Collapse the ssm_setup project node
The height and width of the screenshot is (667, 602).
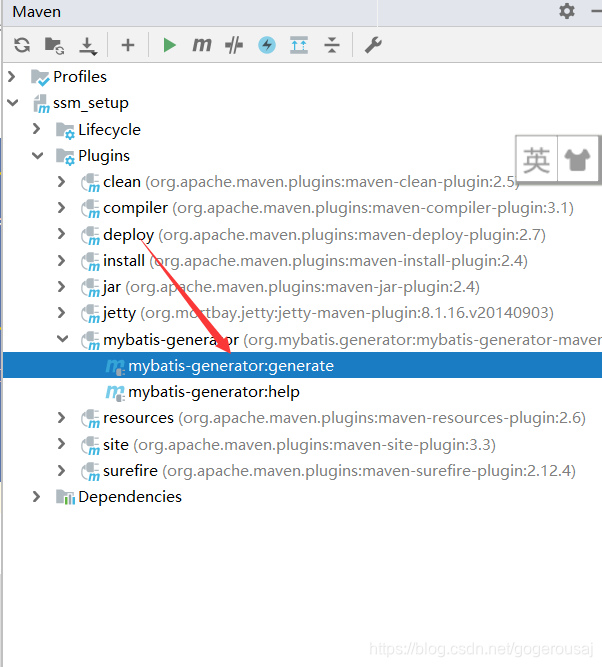pyautogui.click(x=13, y=103)
